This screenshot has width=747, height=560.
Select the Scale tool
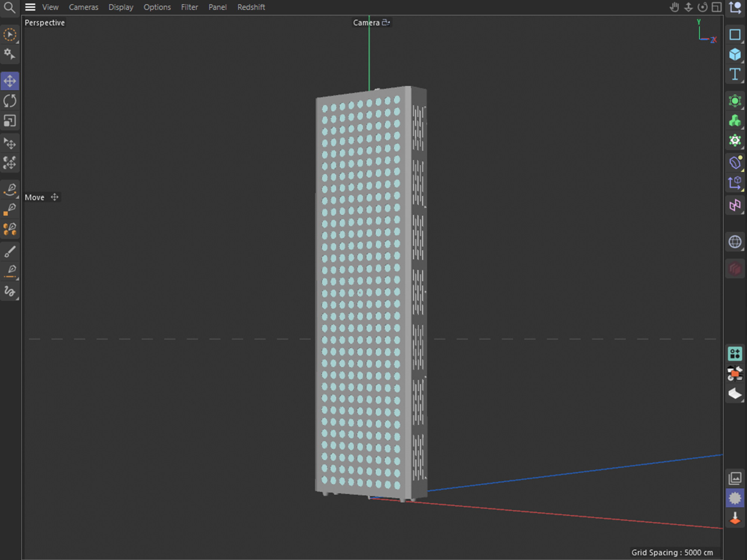tap(10, 121)
